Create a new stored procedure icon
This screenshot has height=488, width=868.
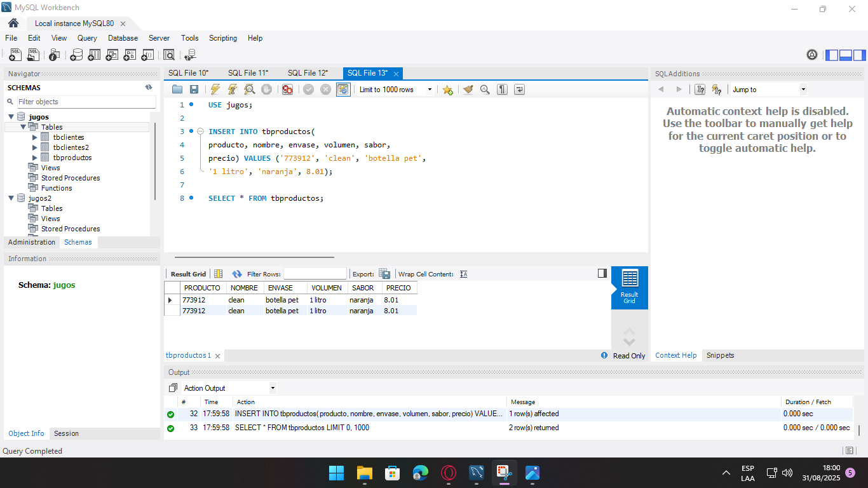click(130, 55)
